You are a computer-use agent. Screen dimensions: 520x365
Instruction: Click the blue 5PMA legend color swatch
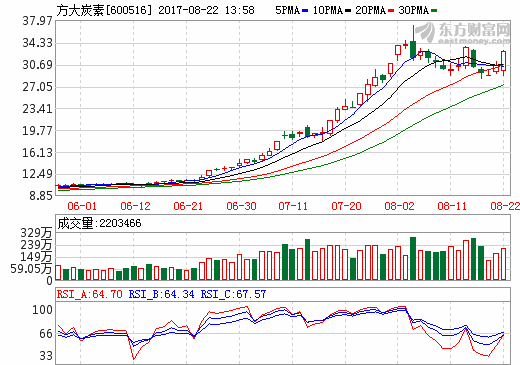coord(305,11)
